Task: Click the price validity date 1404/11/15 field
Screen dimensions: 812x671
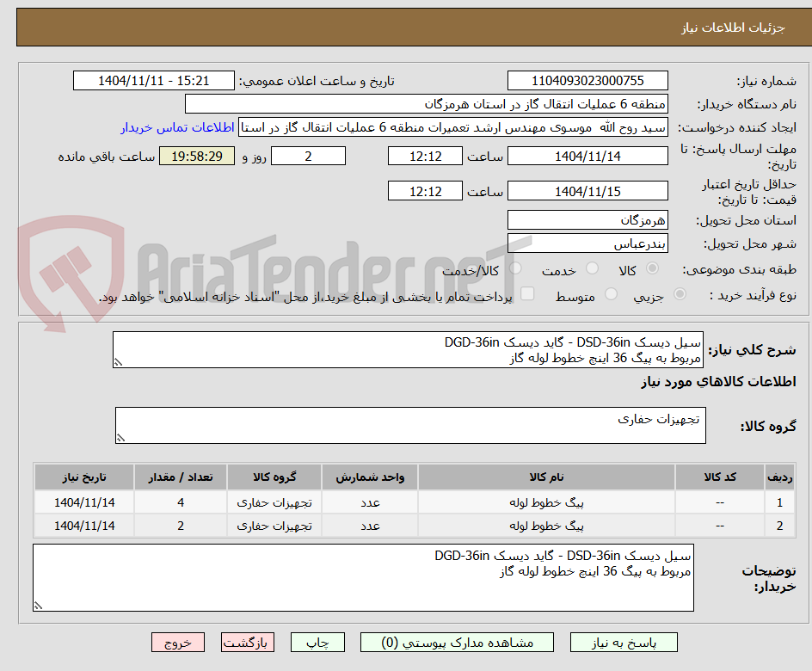Action: click(587, 191)
